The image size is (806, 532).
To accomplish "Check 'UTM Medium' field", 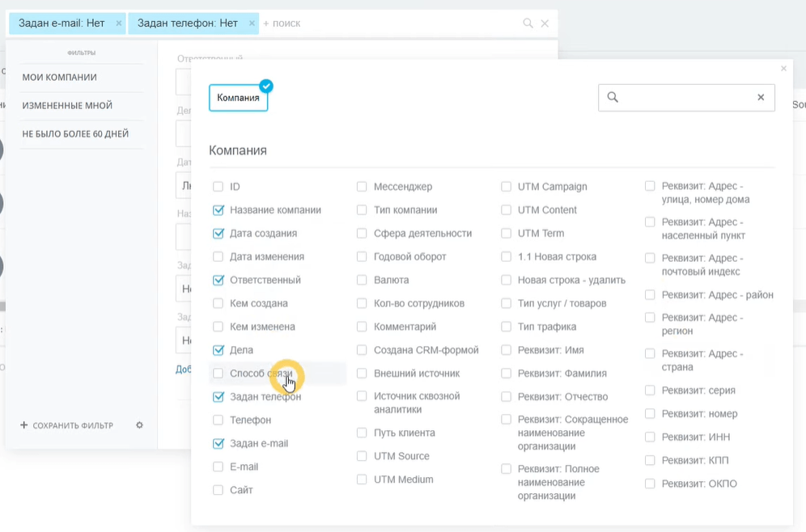I will coord(362,479).
